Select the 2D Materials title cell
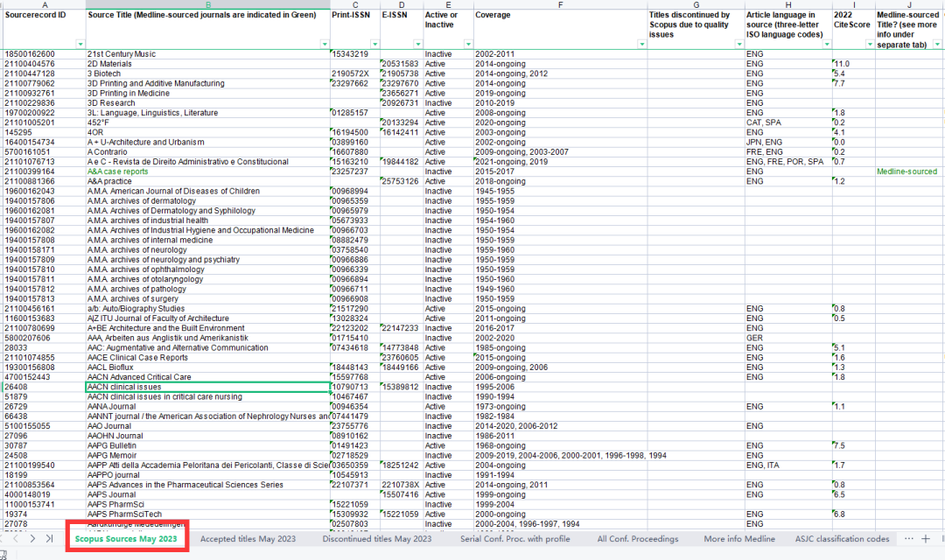The width and height of the screenshot is (945, 560). (208, 64)
